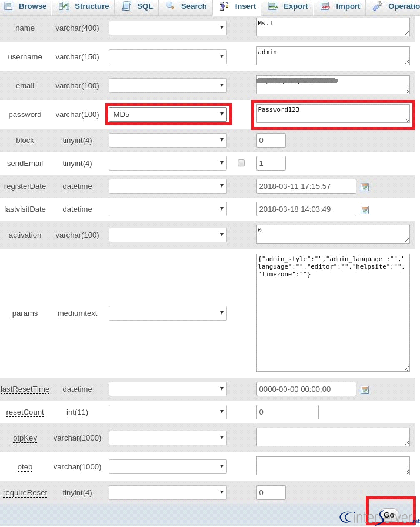Click the username value field containing admin
The image size is (420, 527).
333,56
